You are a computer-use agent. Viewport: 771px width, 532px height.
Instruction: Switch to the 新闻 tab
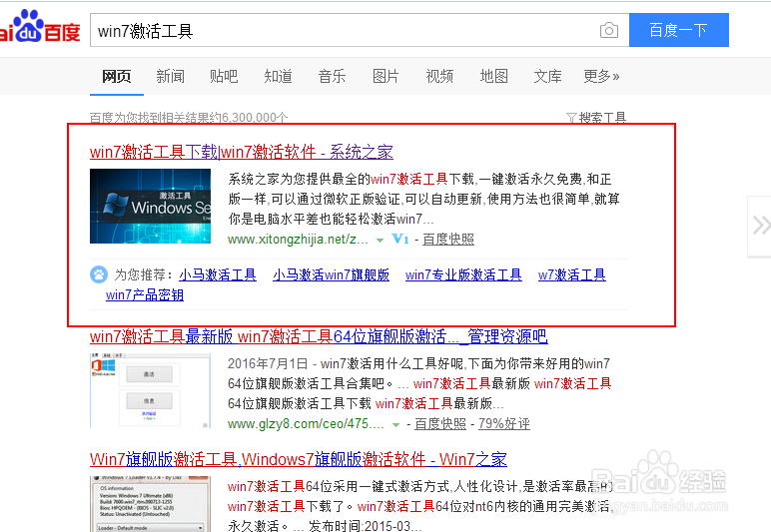click(x=170, y=76)
